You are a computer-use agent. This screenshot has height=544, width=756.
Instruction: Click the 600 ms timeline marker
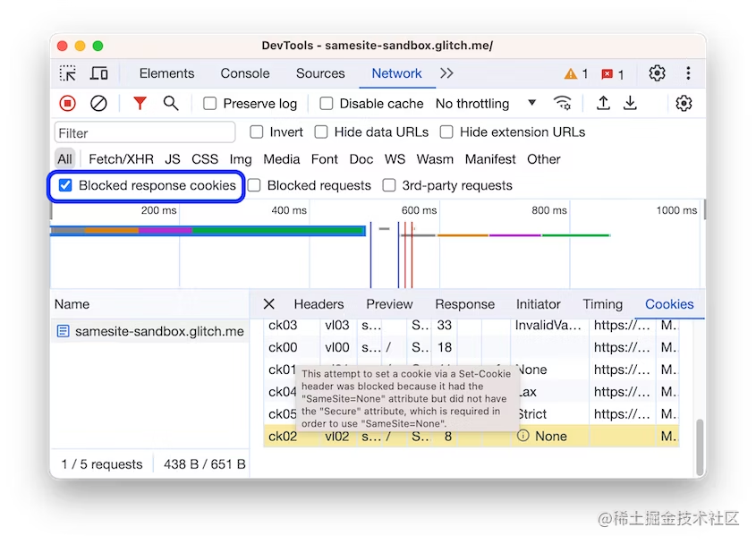pos(419,210)
